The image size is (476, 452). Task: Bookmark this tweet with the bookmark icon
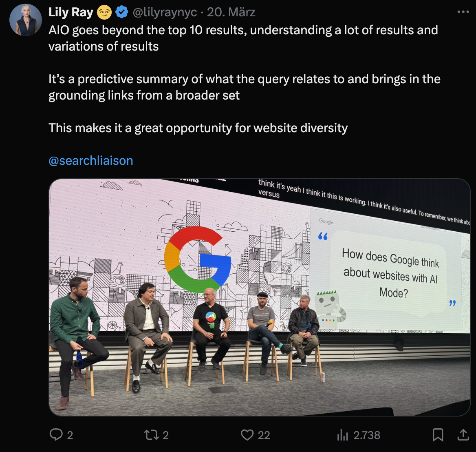pos(438,435)
